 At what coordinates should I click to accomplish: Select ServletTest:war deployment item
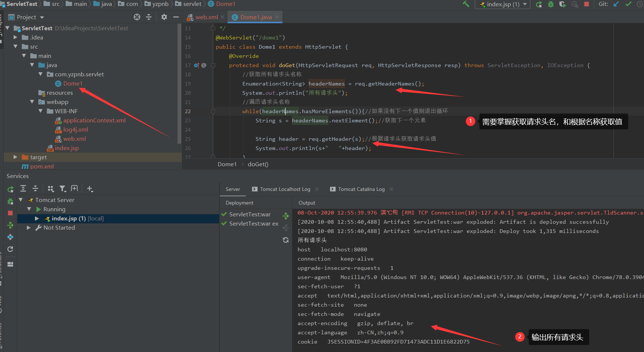[250, 215]
